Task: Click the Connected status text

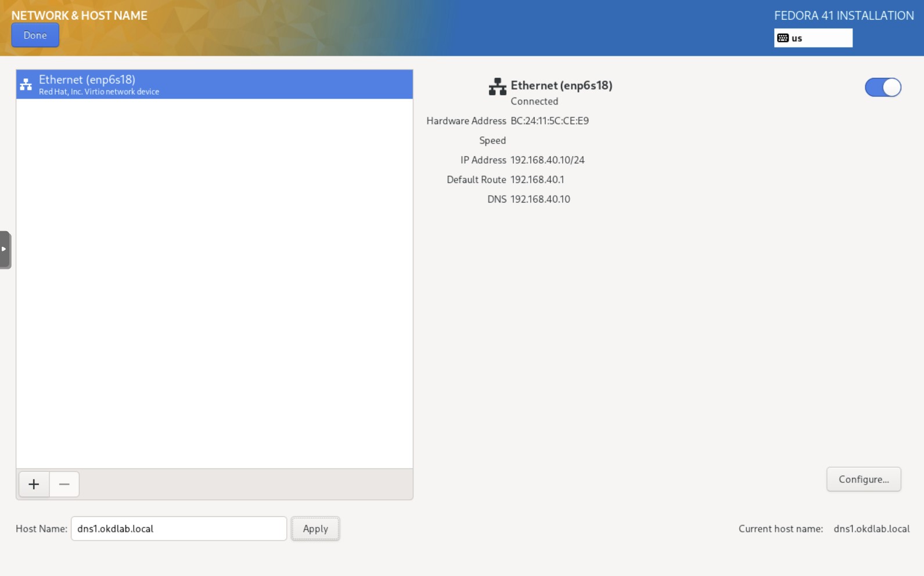Action: [534, 101]
